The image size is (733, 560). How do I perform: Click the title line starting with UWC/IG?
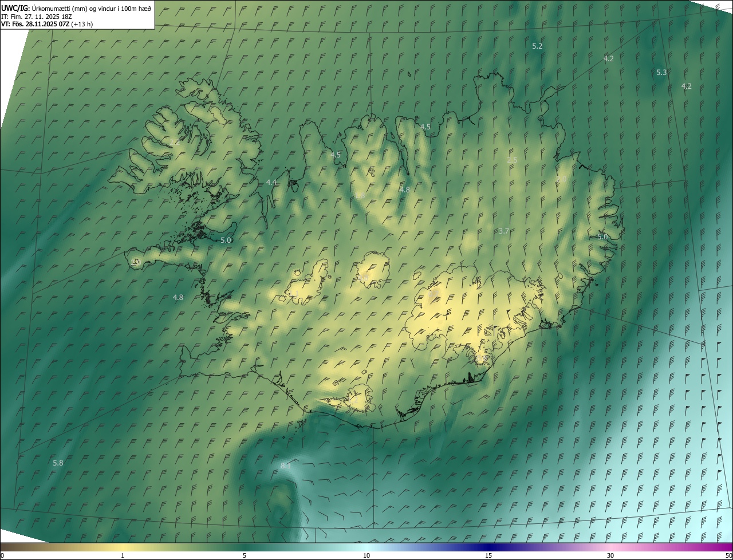76,8
